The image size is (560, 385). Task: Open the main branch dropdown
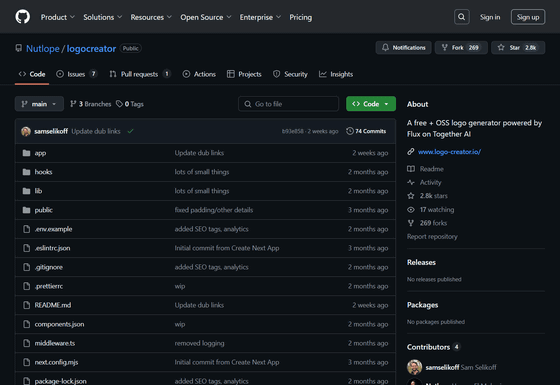[39, 104]
